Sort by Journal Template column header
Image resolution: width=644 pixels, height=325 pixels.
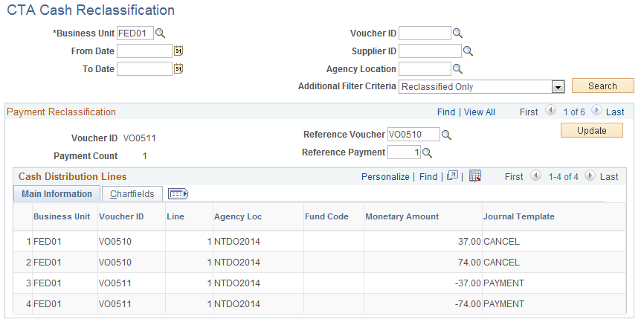click(519, 216)
